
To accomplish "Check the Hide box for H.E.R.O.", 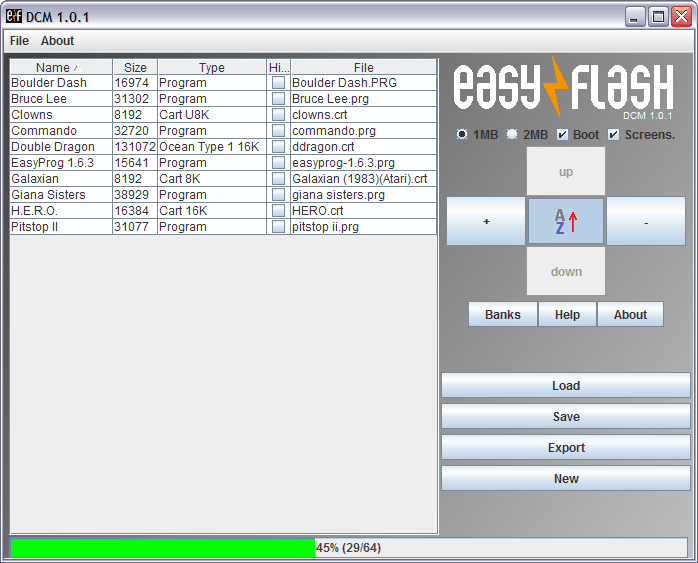I will (278, 211).
